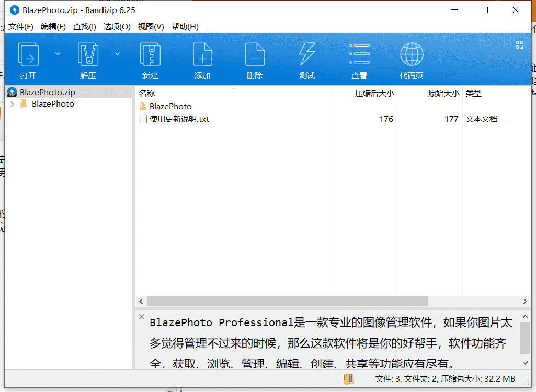The width and height of the screenshot is (536, 392).
Task: Click the 解压 (Extract) toolbar icon
Action: [x=88, y=54]
